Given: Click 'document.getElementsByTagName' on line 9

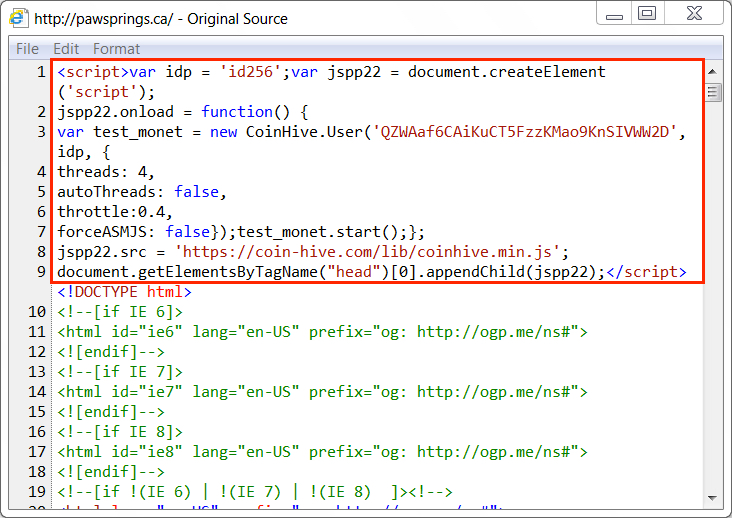Looking at the screenshot, I should click(187, 272).
